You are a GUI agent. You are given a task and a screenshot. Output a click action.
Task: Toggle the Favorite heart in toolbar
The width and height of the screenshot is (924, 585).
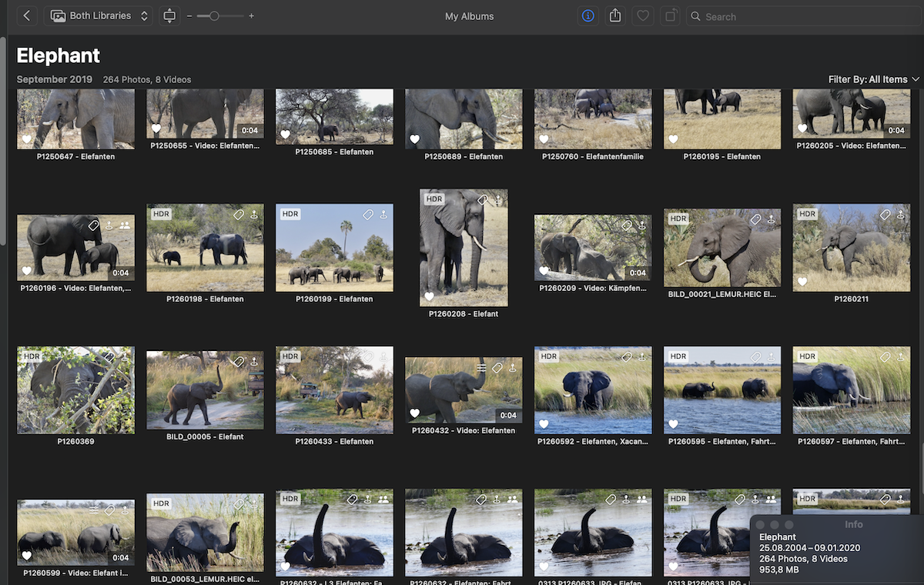(642, 15)
